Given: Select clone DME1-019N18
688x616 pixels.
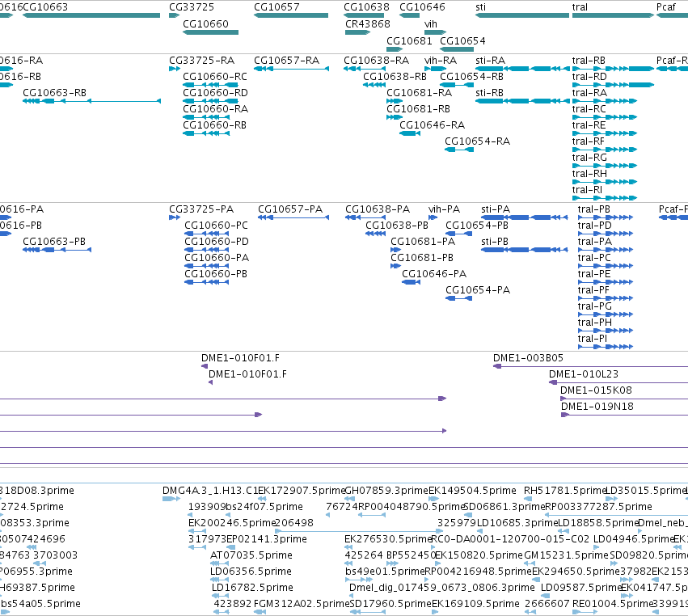Looking at the screenshot, I should pos(625,415).
